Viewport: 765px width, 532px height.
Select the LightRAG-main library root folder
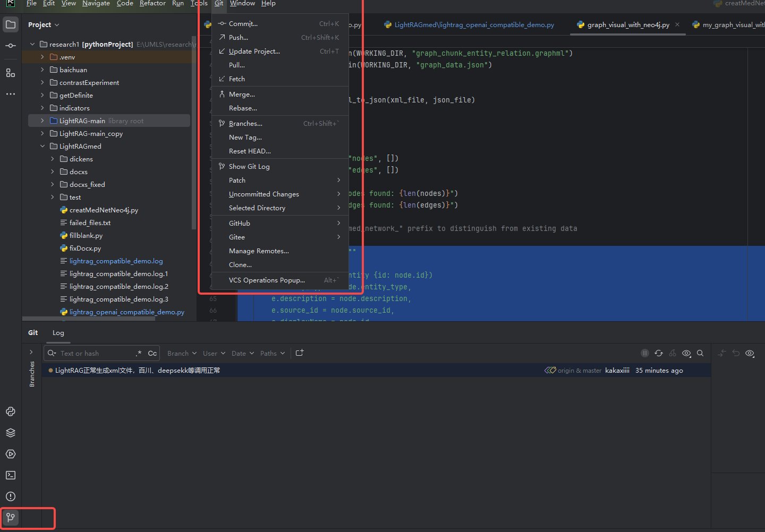pyautogui.click(x=109, y=121)
